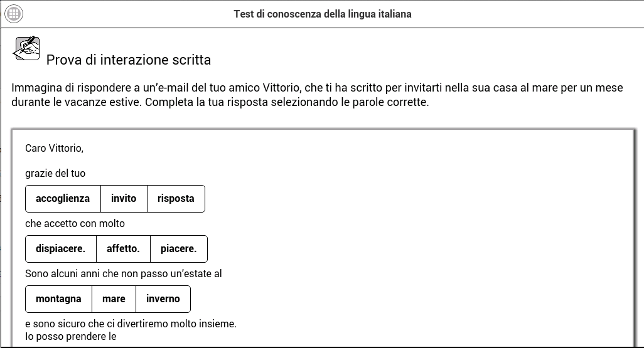Click the sentence "Sono alcuni anni che non passo"
The image size is (644, 348).
tap(123, 273)
